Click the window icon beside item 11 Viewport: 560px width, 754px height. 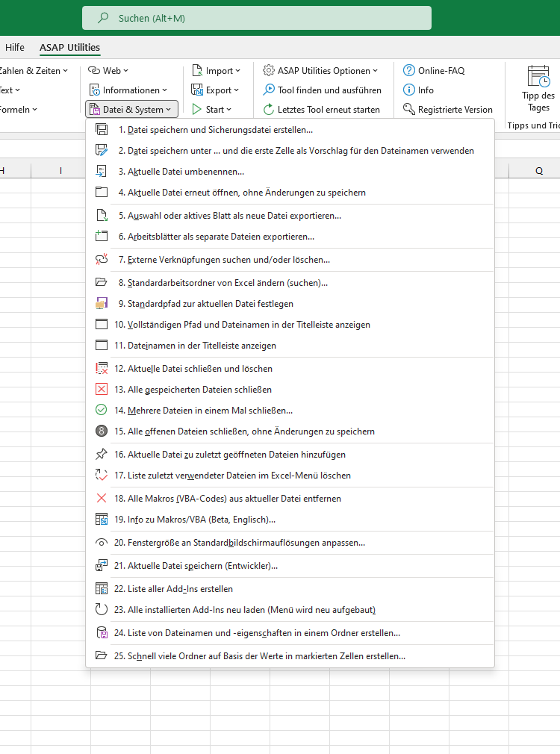(x=102, y=346)
